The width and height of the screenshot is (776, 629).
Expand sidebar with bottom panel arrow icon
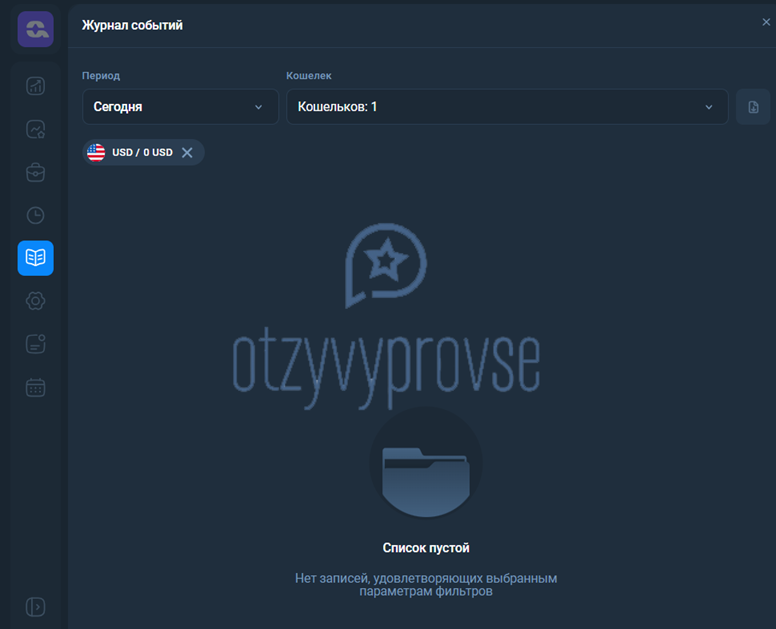point(36,607)
